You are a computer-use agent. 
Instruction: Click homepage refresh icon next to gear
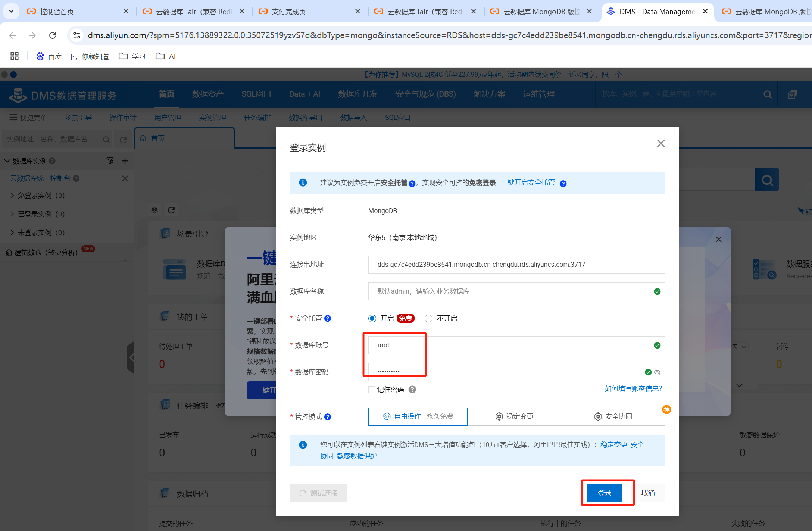[171, 210]
